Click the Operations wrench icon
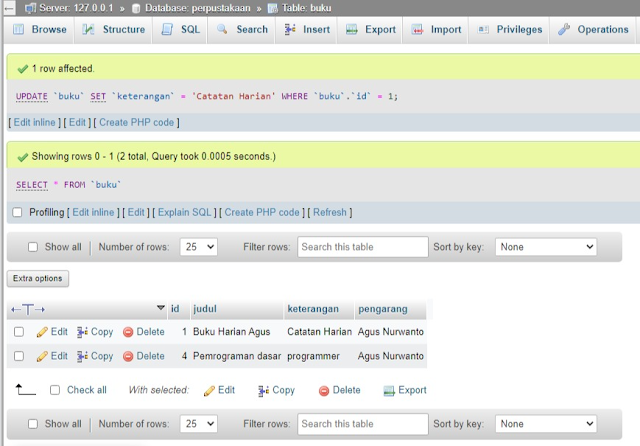This screenshot has height=446, width=640. pos(564,29)
